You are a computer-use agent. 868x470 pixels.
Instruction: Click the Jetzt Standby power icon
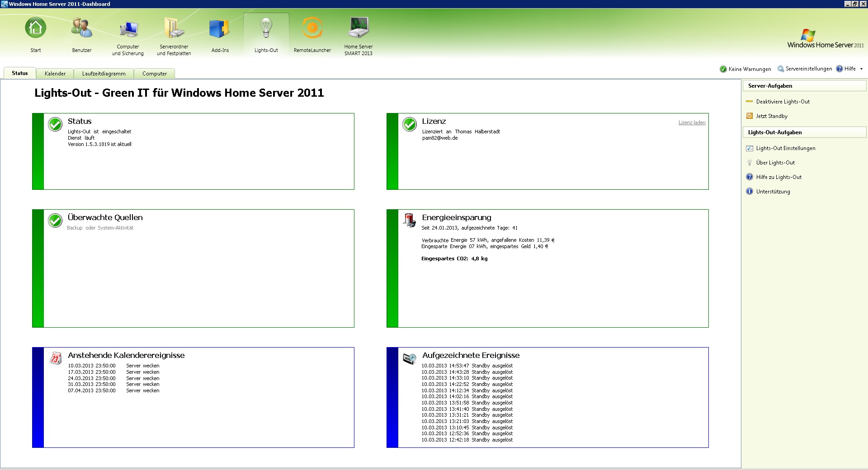click(750, 116)
